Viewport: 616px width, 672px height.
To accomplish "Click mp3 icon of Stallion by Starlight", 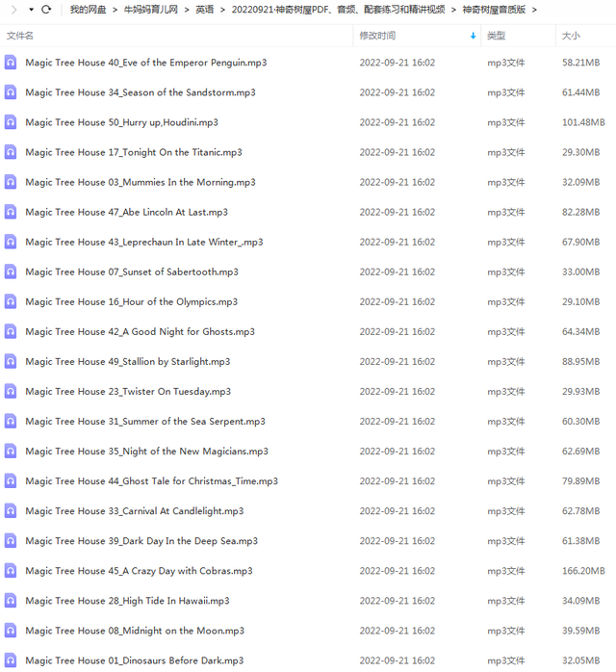I will pyautogui.click(x=11, y=361).
